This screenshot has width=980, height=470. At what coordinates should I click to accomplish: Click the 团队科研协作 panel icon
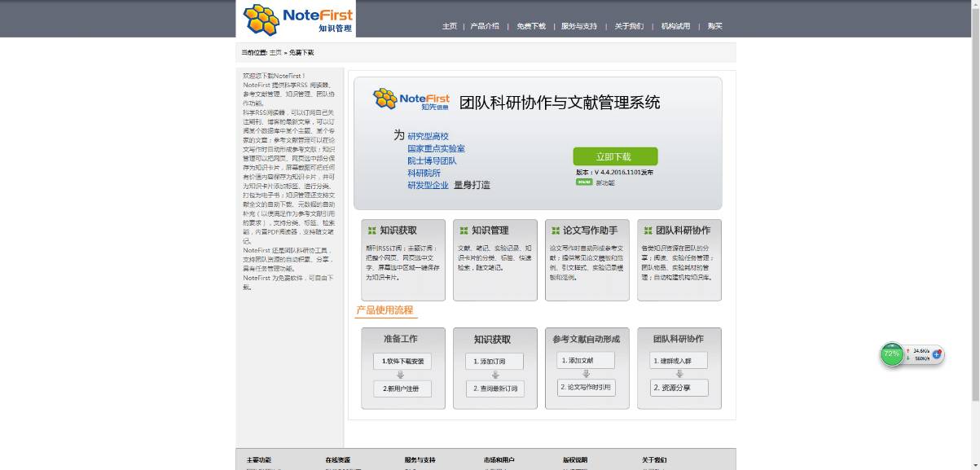pyautogui.click(x=647, y=230)
